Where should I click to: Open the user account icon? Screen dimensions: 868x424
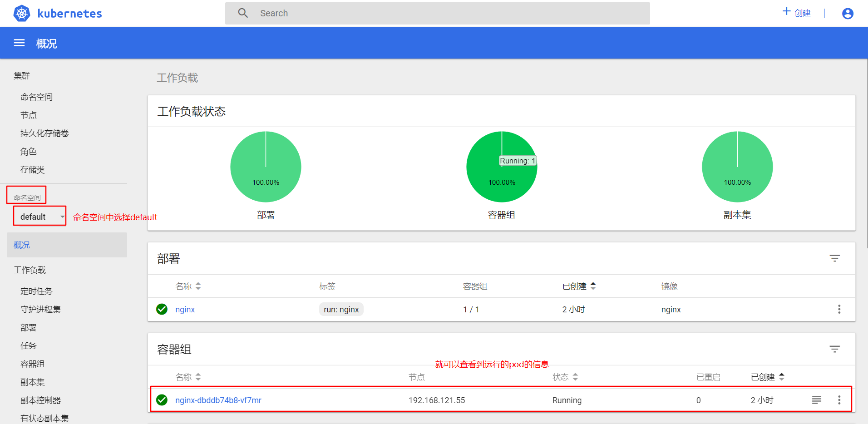(x=848, y=14)
